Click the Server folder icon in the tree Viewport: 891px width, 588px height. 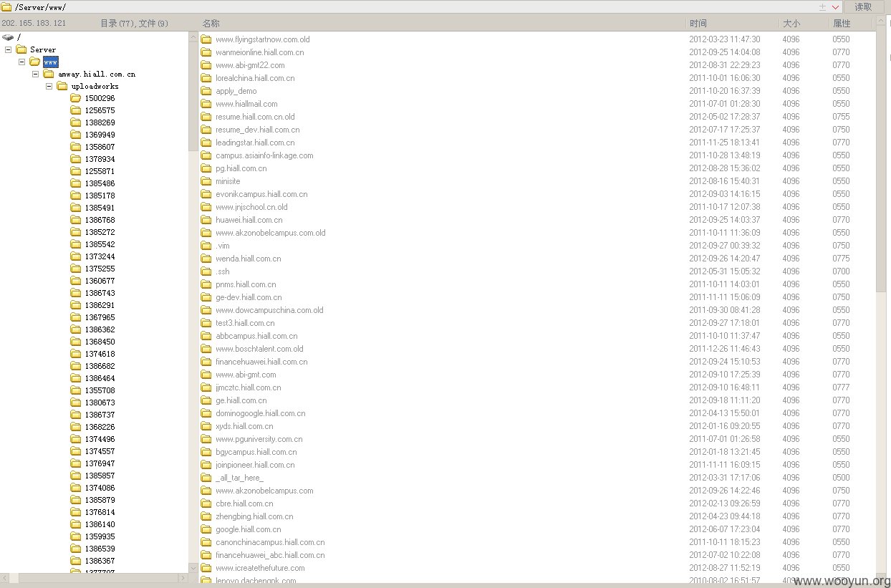coord(21,49)
